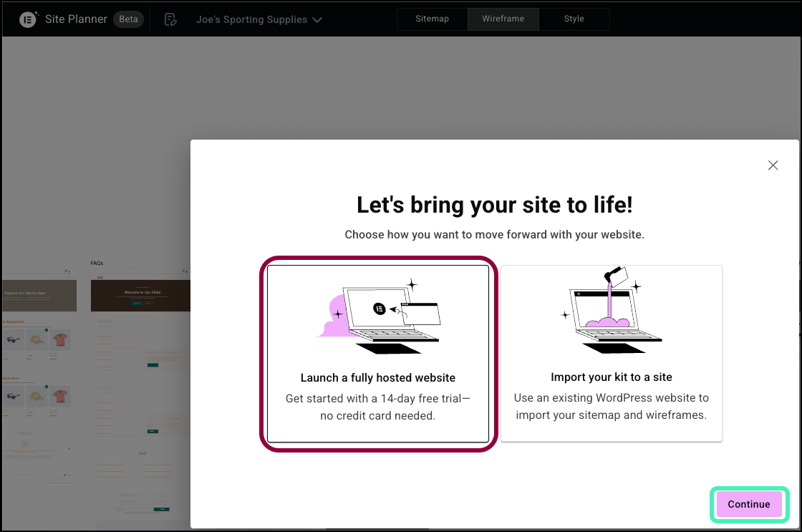Click the Site Planner title
The height and width of the screenshot is (532, 802).
point(76,19)
